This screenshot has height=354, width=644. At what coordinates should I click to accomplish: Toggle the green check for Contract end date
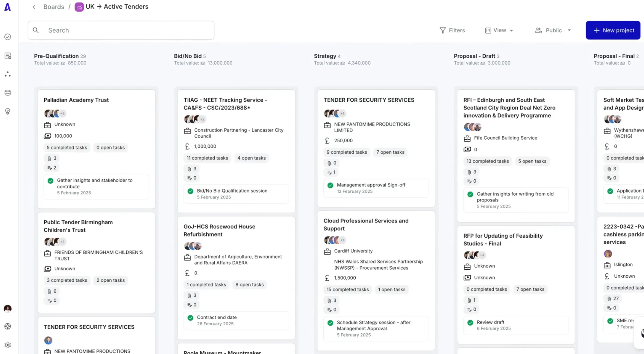click(190, 318)
